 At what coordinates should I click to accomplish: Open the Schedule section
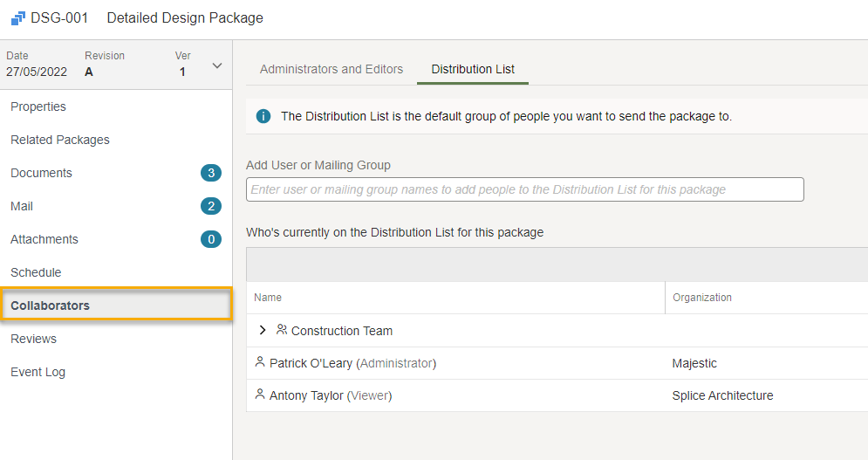(x=36, y=272)
